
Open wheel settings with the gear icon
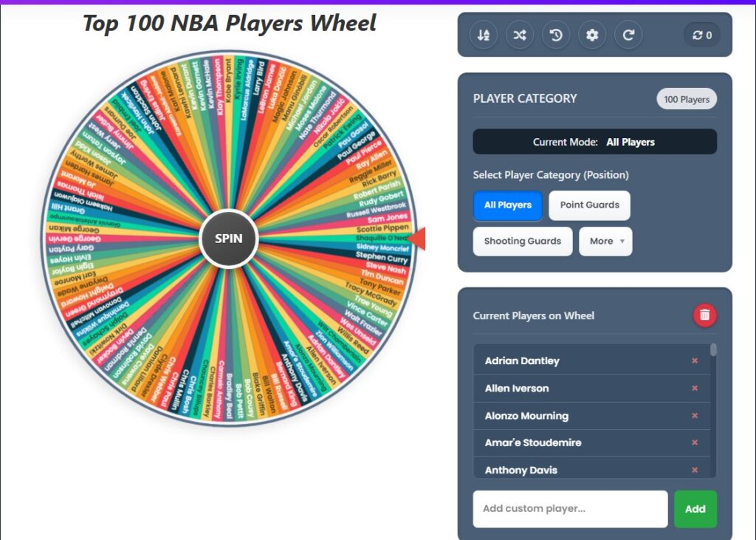click(x=592, y=34)
